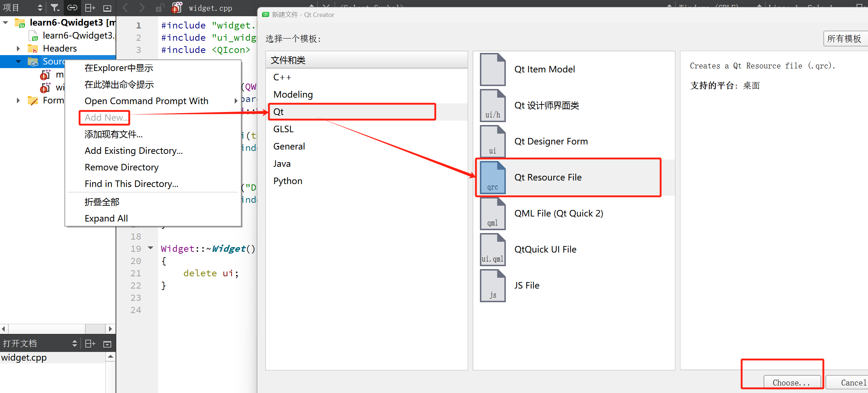Toggle the synchronize with editor link icon
The width and height of the screenshot is (868, 393).
(x=72, y=8)
